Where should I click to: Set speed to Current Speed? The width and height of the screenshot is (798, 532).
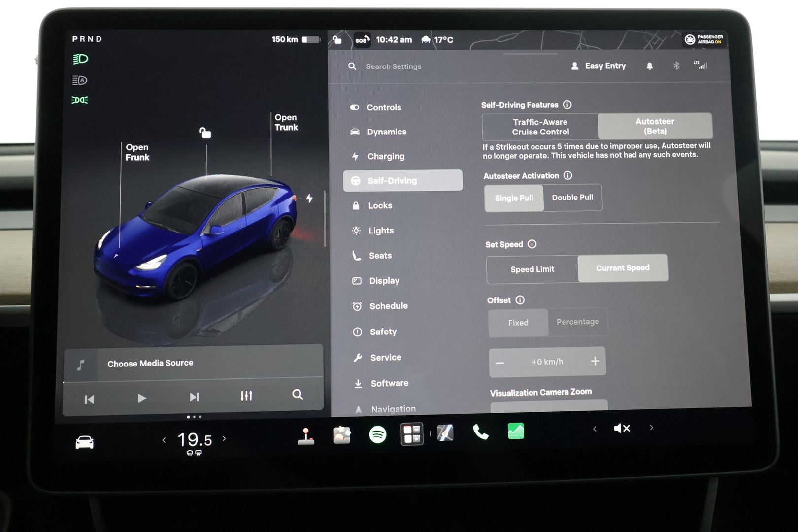[623, 268]
